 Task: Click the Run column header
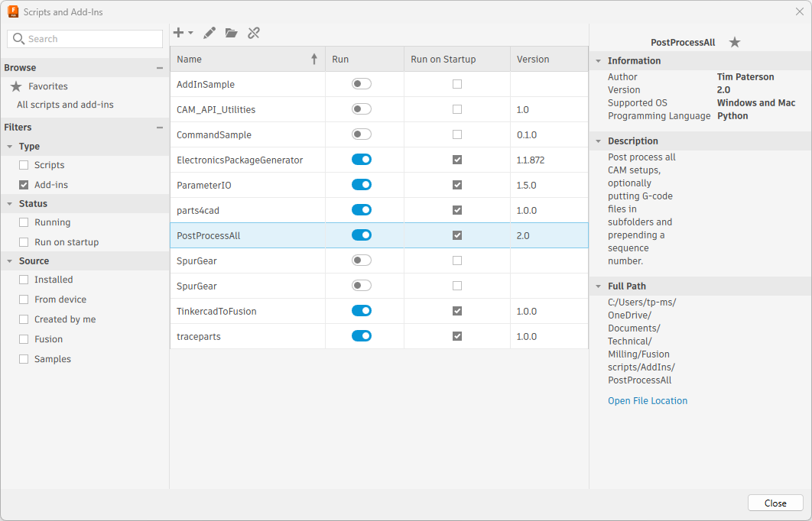(x=365, y=59)
